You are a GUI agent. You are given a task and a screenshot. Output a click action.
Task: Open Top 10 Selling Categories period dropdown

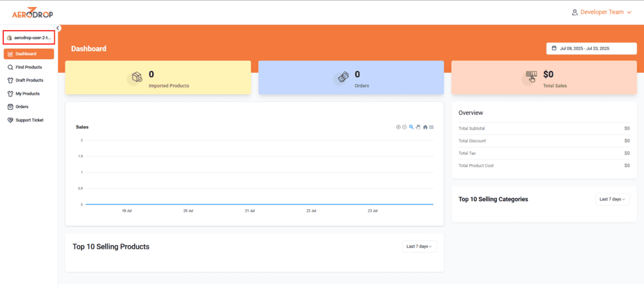coord(612,199)
